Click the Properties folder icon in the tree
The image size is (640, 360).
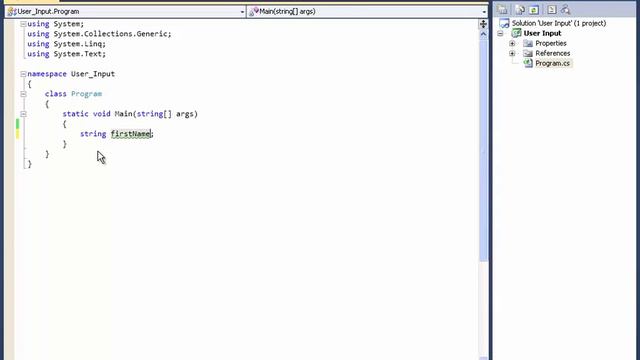(x=528, y=43)
